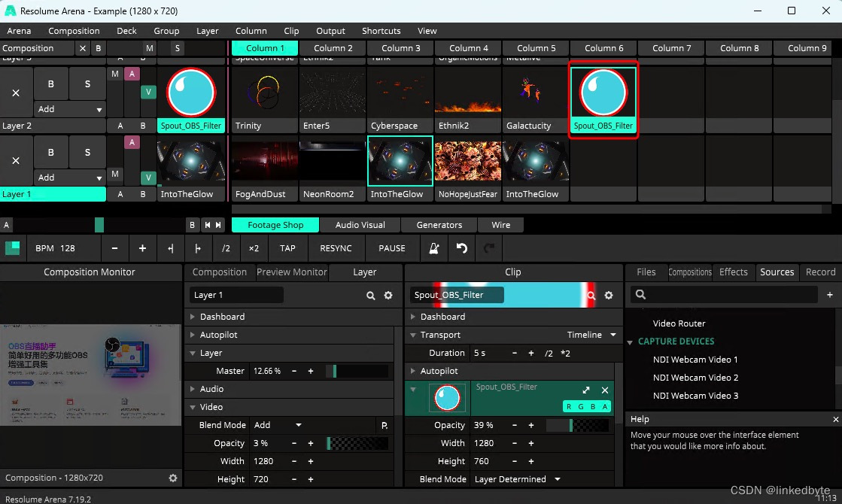842x504 pixels.
Task: Open clip Blend Mode Layer Determined dropdown
Action: (517, 479)
